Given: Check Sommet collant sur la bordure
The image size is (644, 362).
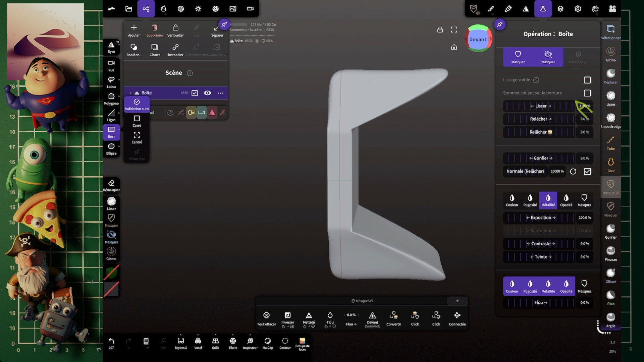Looking at the screenshot, I should (x=587, y=93).
